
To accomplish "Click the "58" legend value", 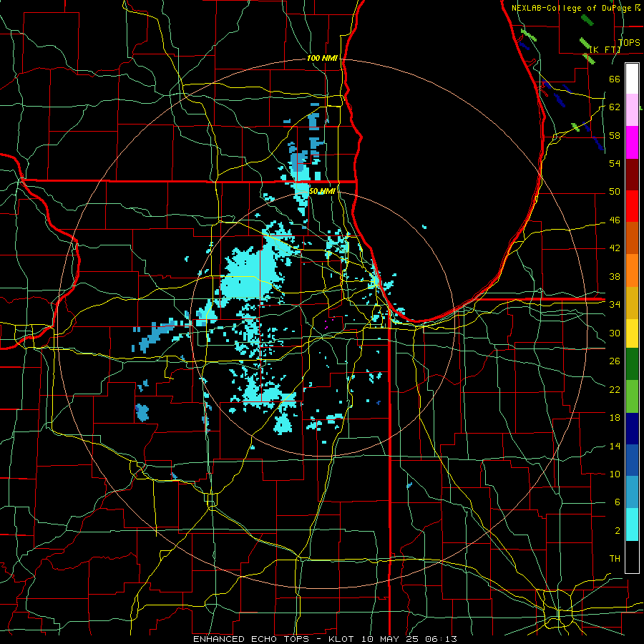I will (x=615, y=135).
